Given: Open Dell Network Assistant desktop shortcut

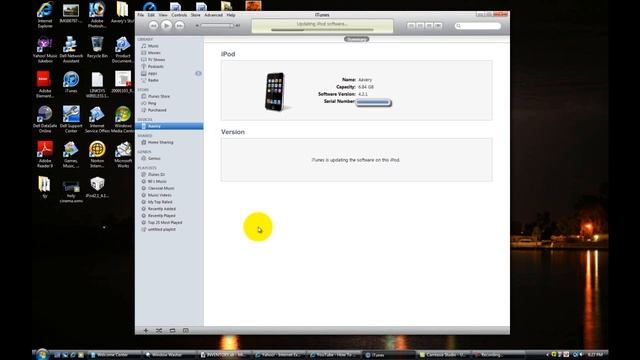Looking at the screenshot, I should tap(71, 50).
